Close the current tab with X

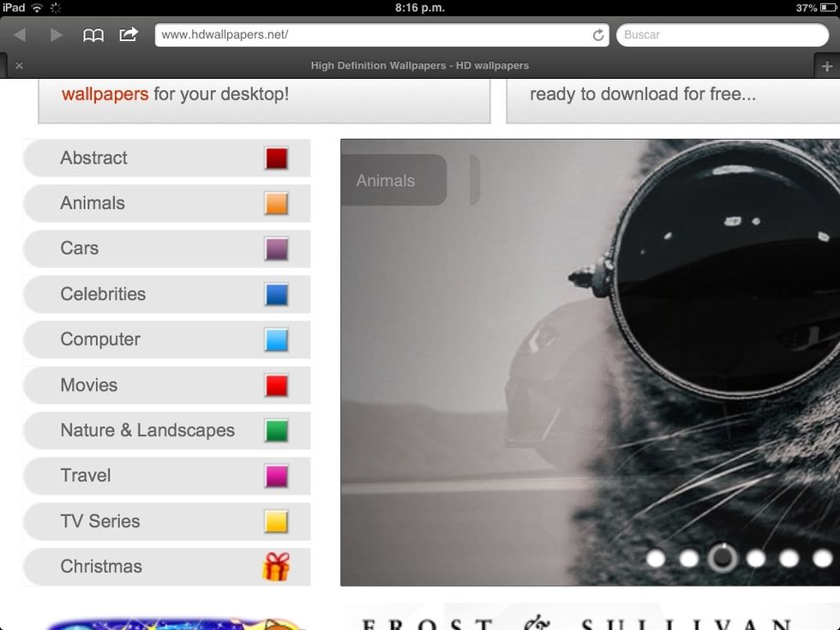[19, 66]
